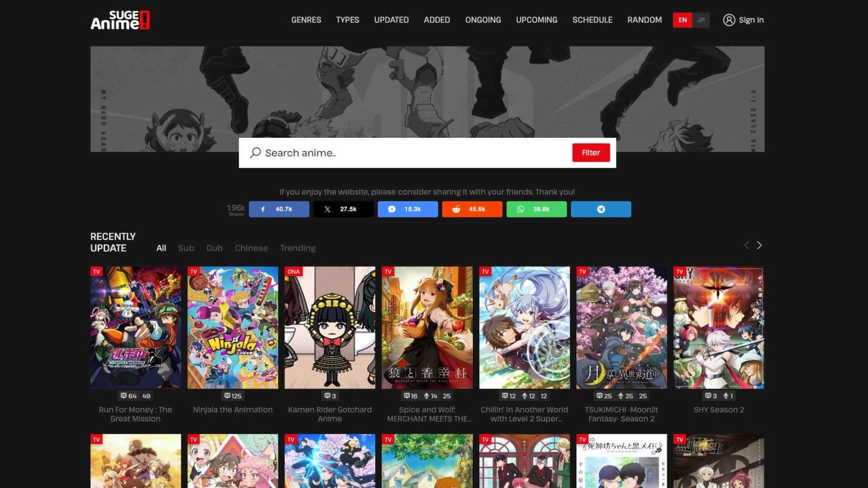Open Chillin' in Another World title link

524,414
